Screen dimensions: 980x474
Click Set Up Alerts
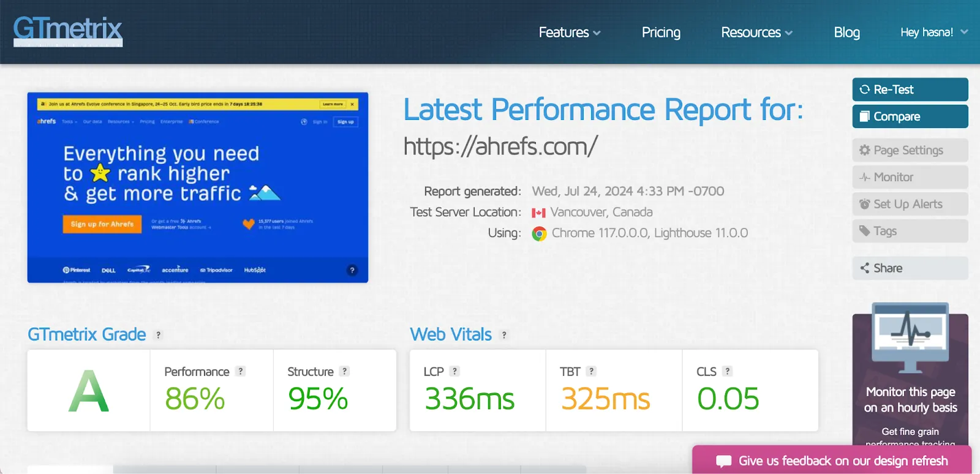[x=910, y=204]
